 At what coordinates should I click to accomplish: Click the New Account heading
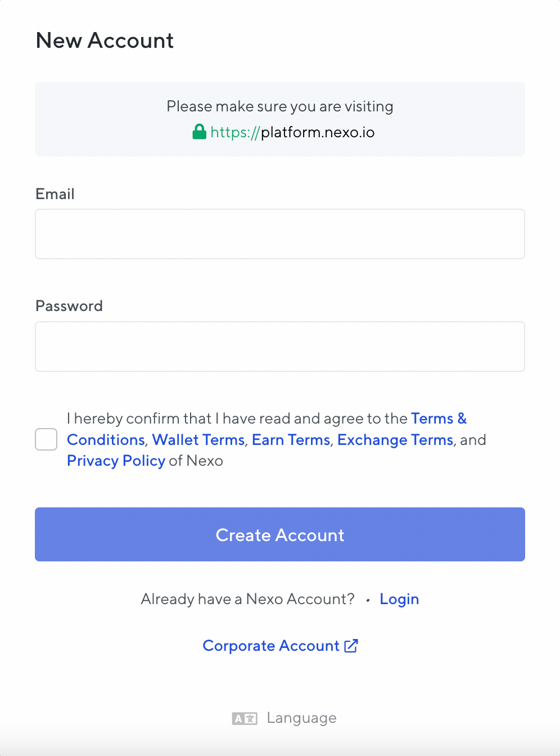[105, 40]
